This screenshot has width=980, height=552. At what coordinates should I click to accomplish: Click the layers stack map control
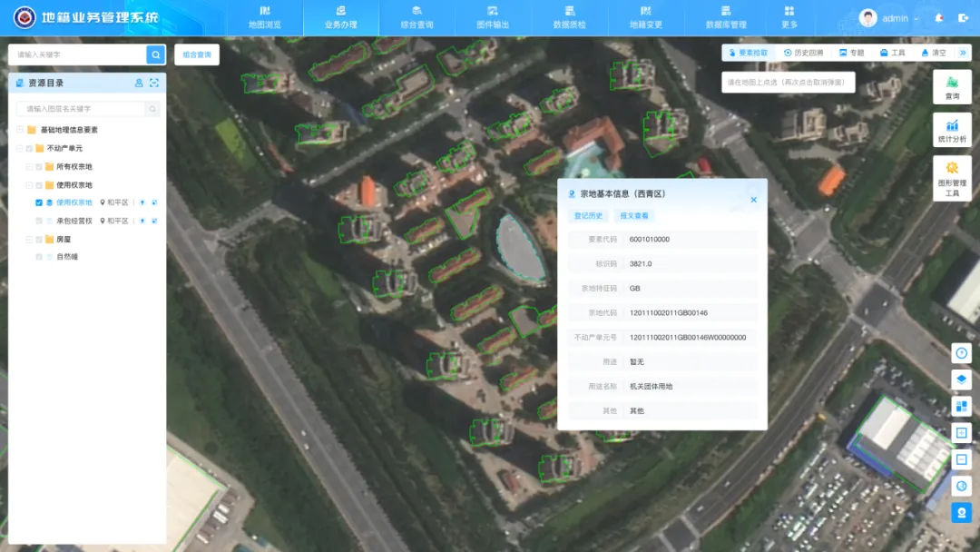click(962, 379)
